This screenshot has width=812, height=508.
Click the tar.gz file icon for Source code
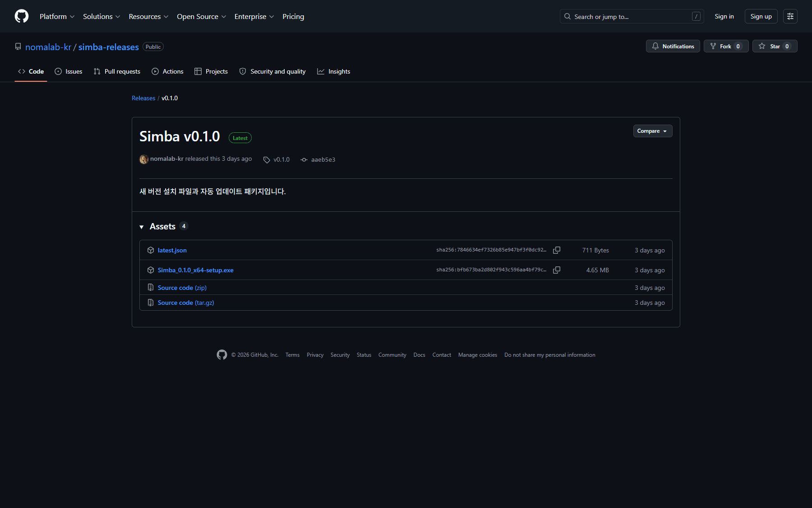coord(151,303)
